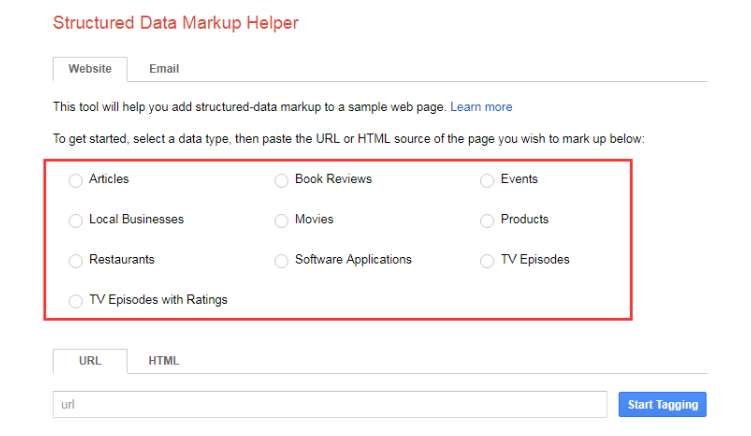The image size is (751, 436).
Task: Click the Structured Data Markup Helper title
Action: 176,23
